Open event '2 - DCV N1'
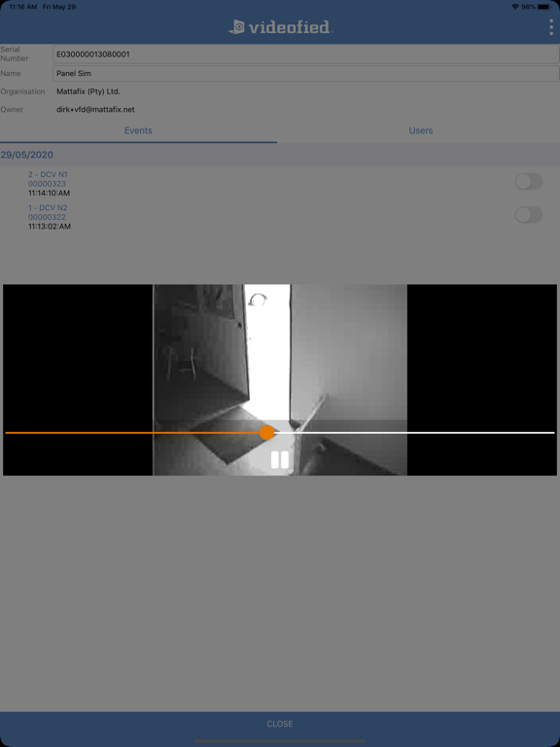 click(48, 174)
